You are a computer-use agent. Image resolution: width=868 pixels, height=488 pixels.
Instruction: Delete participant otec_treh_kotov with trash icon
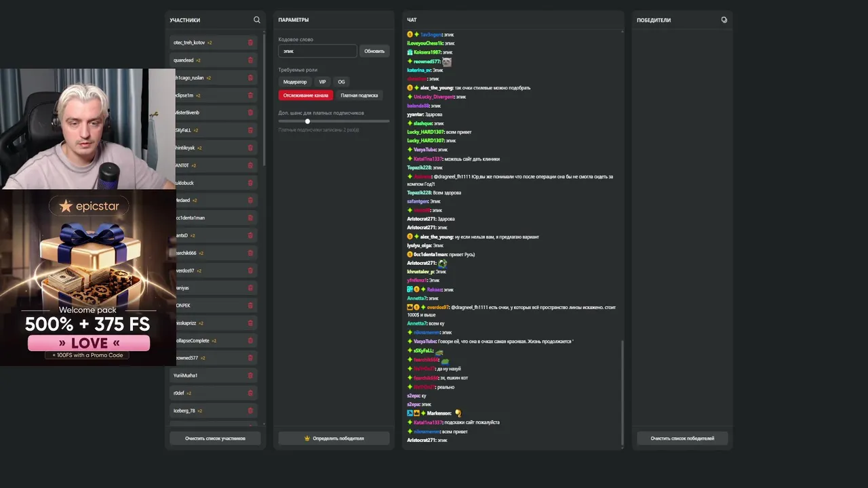click(250, 43)
